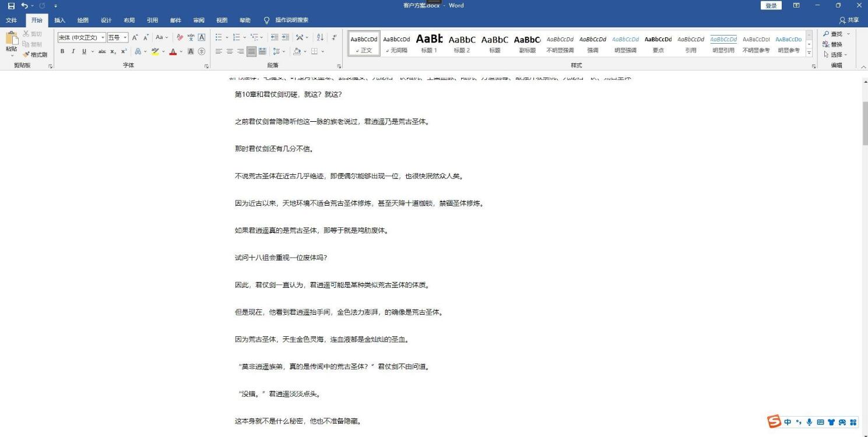
Task: Click the Save icon in title bar
Action: (11, 6)
